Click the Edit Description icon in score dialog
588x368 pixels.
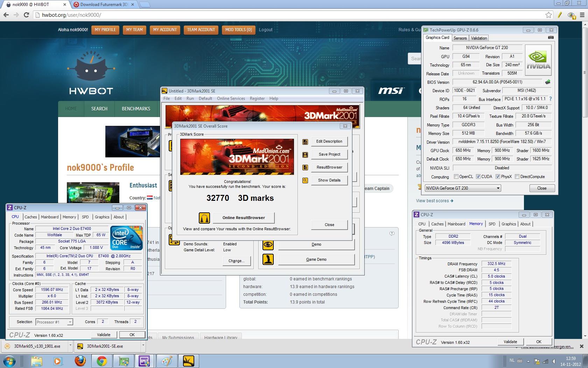tap(305, 142)
